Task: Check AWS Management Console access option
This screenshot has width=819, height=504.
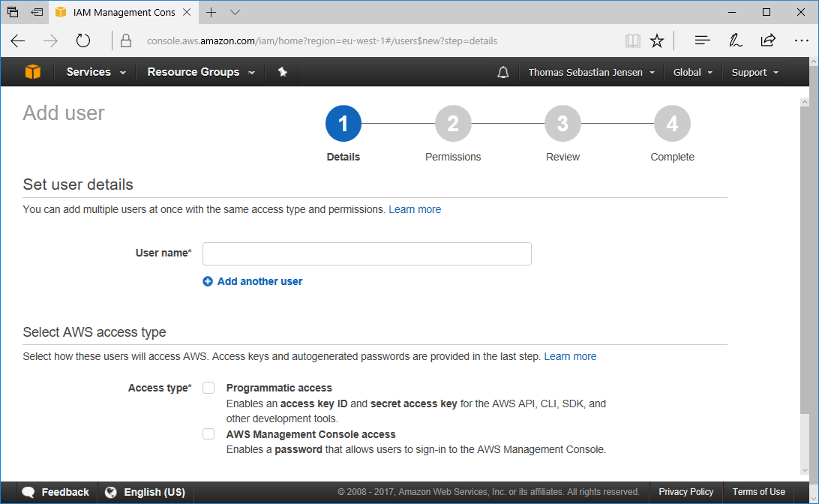Action: (x=208, y=434)
